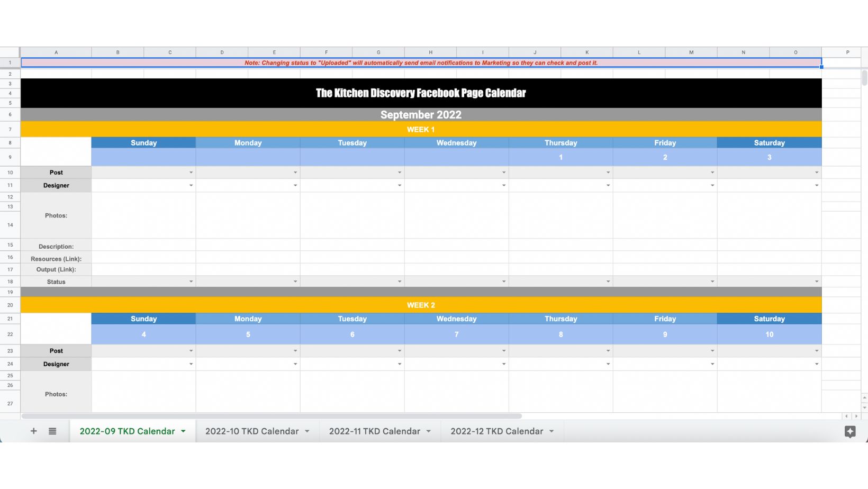The image size is (868, 489).
Task: Open Week 2 Post dropdown for Sunday 4
Action: click(x=191, y=351)
